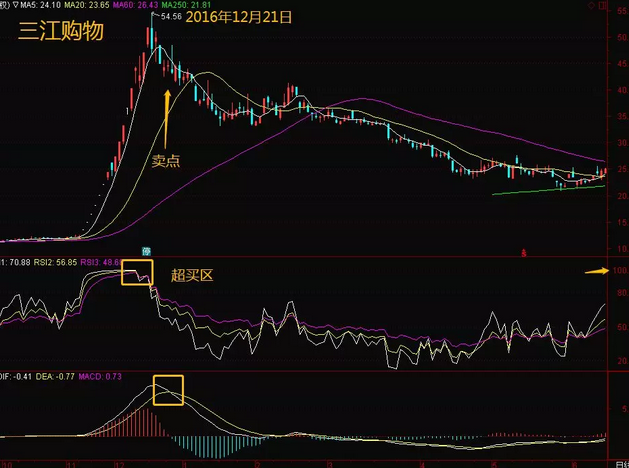Click the 54.56 peak price marker

(170, 17)
